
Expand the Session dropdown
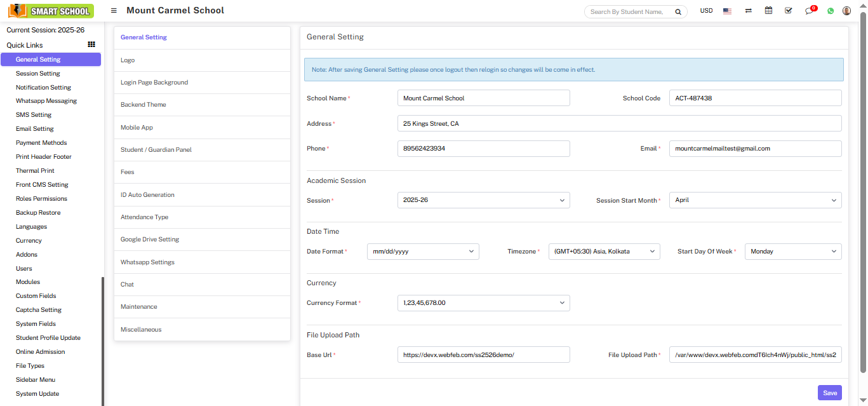coord(483,200)
